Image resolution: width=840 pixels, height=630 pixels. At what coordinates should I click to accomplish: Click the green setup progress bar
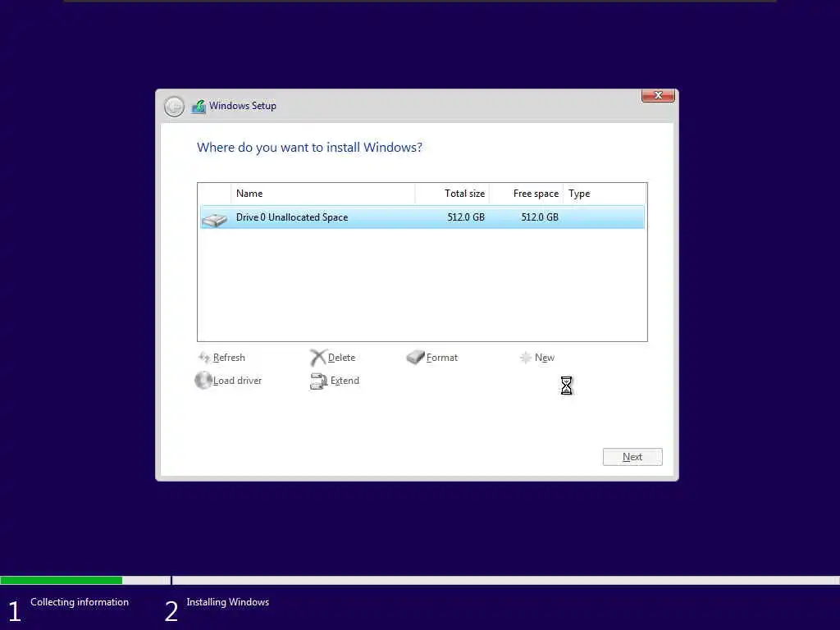(61, 580)
